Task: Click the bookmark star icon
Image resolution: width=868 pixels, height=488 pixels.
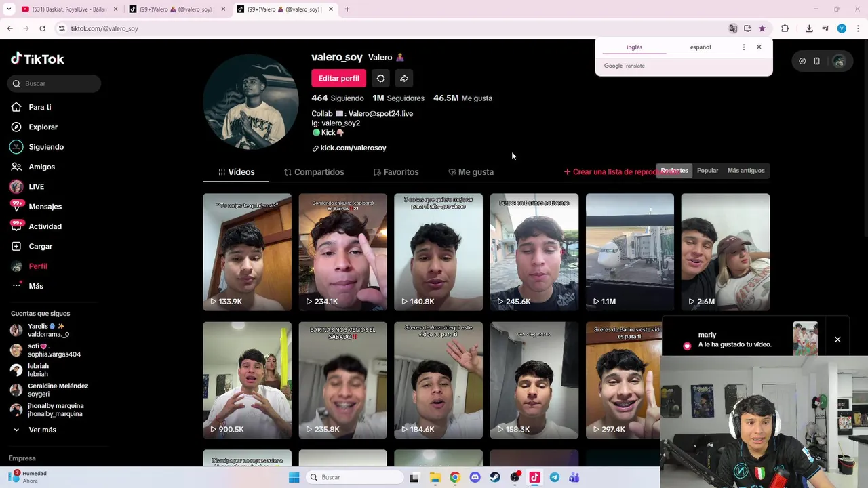Action: point(762,28)
